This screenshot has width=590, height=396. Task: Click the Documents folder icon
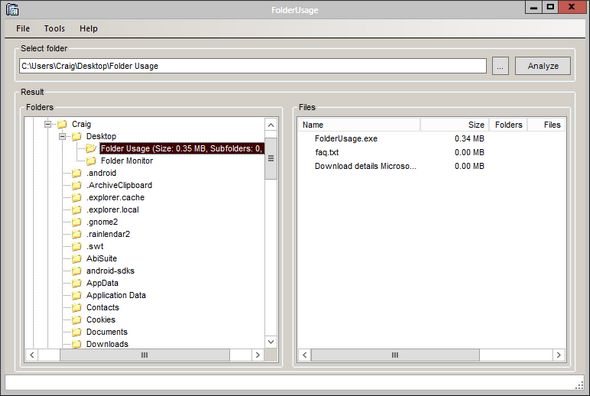pos(76,332)
